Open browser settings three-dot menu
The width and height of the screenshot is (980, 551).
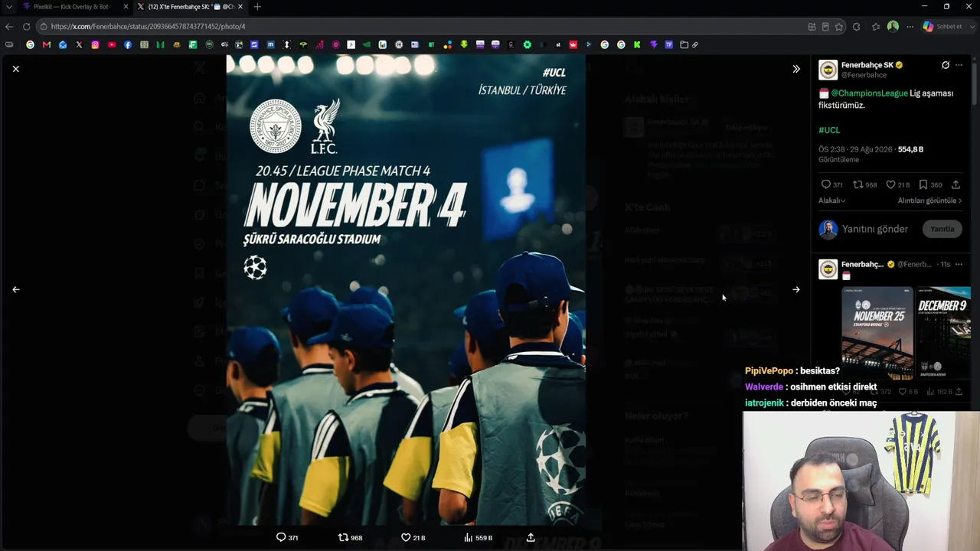tap(910, 27)
